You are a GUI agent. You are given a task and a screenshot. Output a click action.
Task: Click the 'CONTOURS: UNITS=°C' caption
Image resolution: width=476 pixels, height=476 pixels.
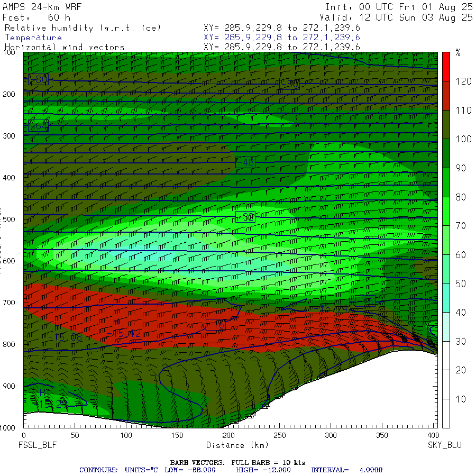[x=118, y=470]
